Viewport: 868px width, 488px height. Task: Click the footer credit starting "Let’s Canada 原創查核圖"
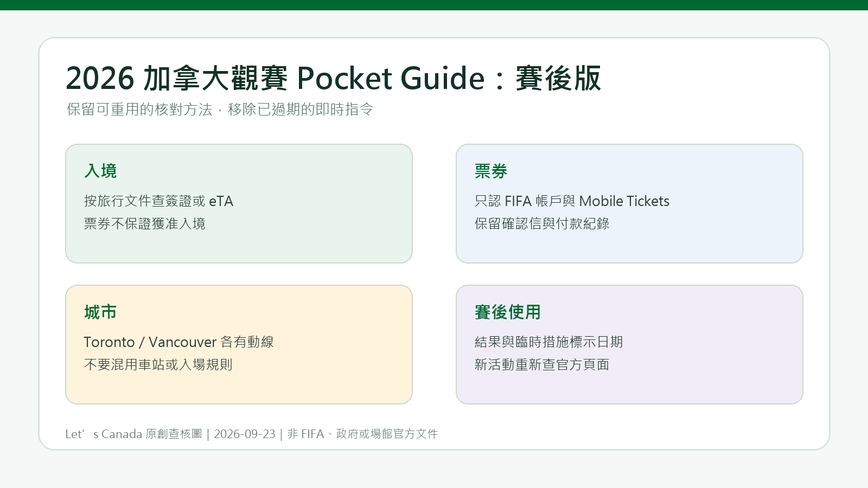[252, 434]
